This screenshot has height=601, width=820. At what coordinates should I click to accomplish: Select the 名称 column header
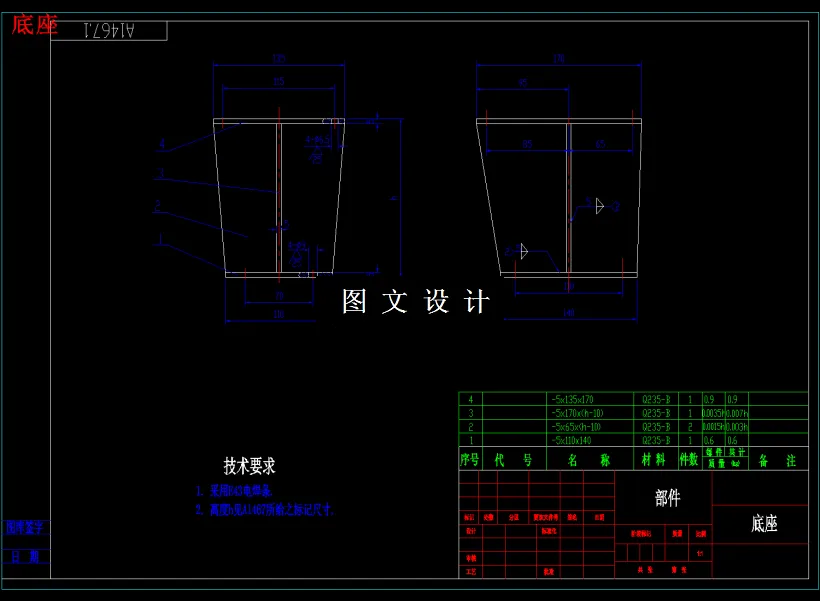pyautogui.click(x=590, y=460)
